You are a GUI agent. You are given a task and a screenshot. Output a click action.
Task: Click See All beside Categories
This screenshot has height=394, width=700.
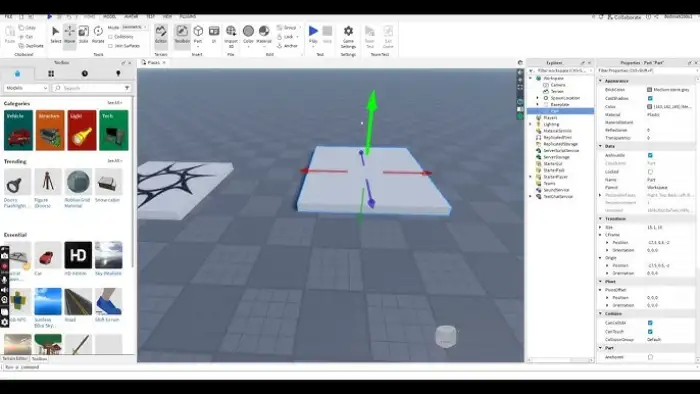click(114, 103)
